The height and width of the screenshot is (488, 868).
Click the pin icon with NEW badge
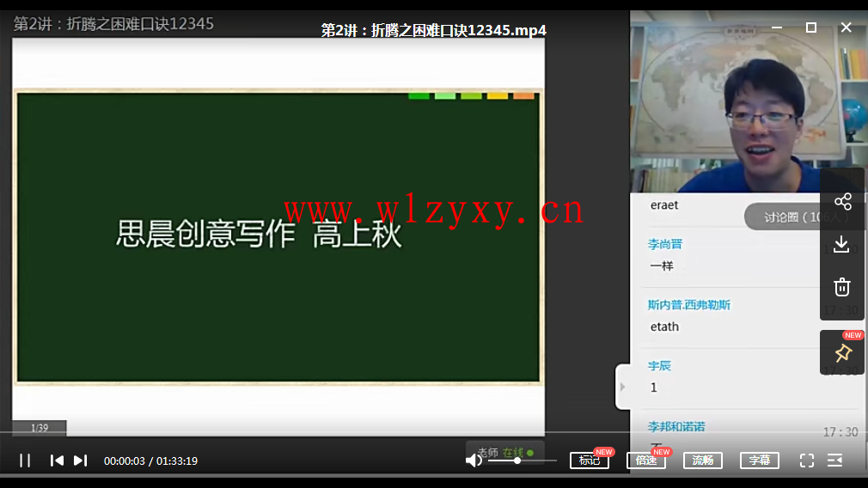[x=843, y=353]
